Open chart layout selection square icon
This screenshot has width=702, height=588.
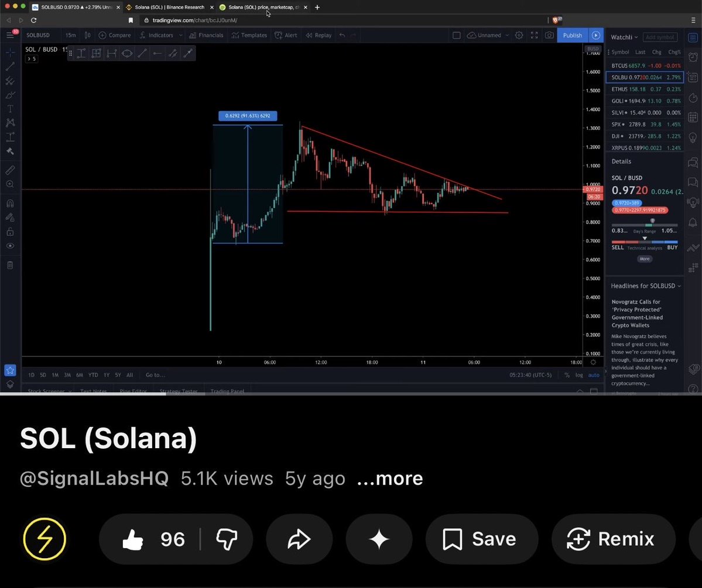pos(456,35)
